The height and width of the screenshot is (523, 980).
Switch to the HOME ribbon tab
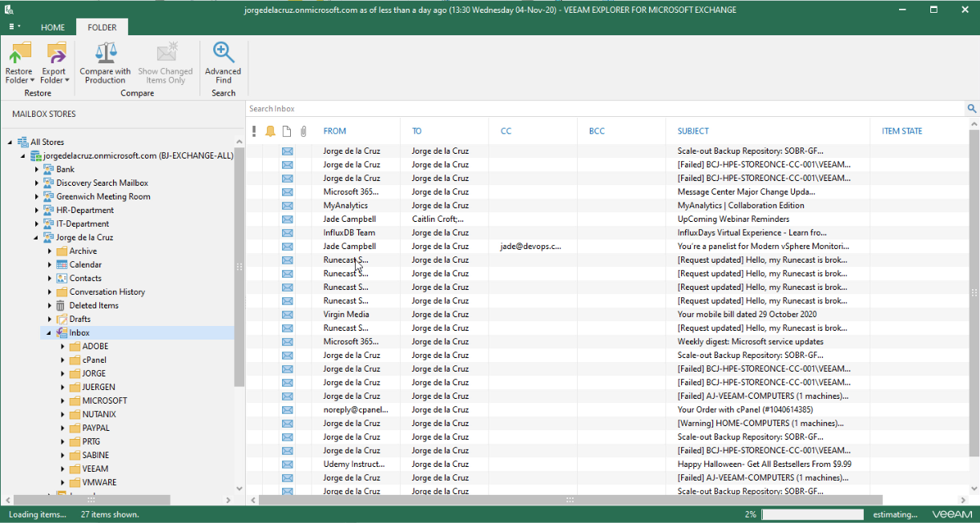click(x=53, y=27)
